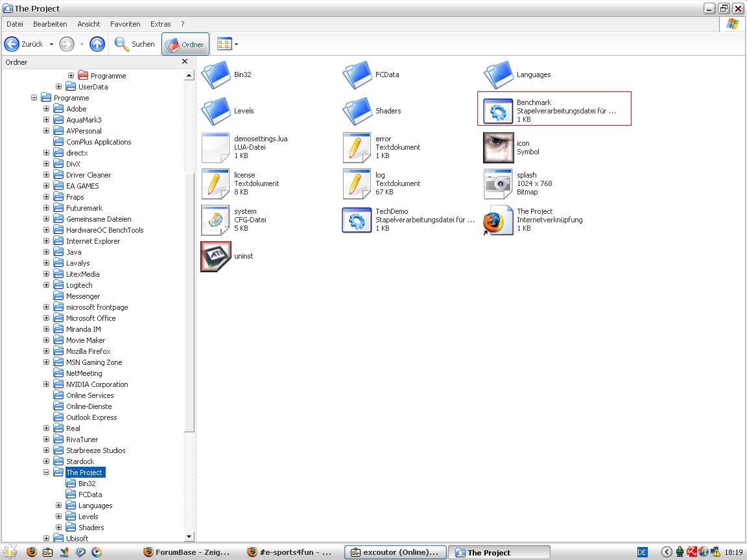Select the system CFG file

[216, 220]
